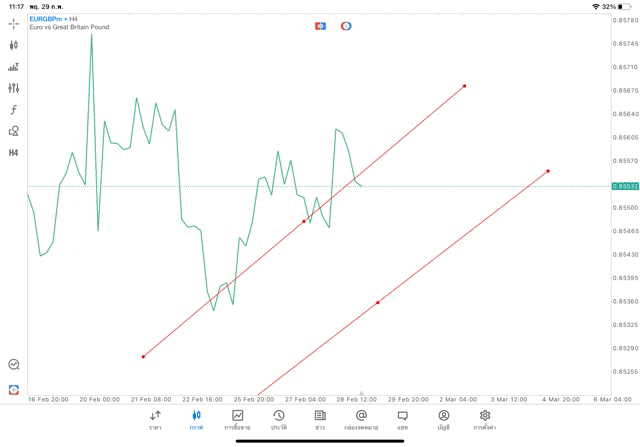Open the ข่าว news tab
640x447 pixels.
click(x=320, y=419)
